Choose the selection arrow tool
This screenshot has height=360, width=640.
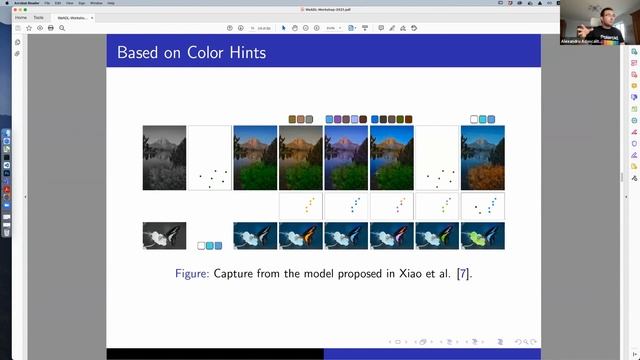point(284,28)
